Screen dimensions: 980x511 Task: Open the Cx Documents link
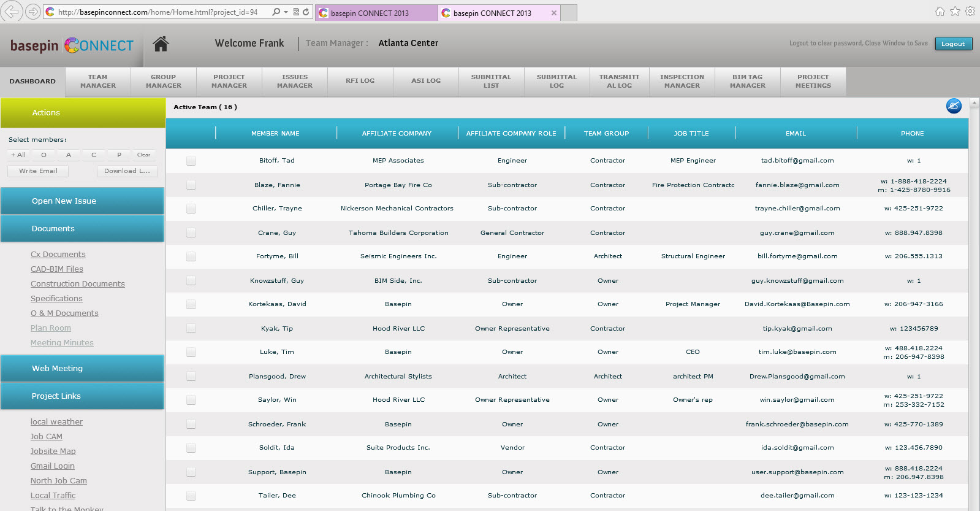point(58,255)
